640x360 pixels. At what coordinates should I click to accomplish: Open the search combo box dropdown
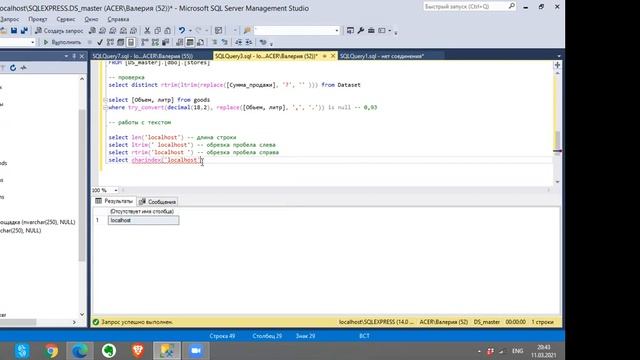pos(337,31)
